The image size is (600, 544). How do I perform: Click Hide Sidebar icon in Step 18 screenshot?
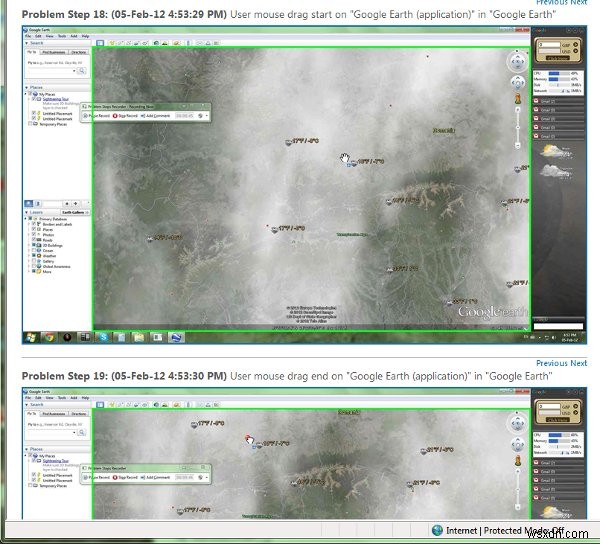pyautogui.click(x=100, y=43)
